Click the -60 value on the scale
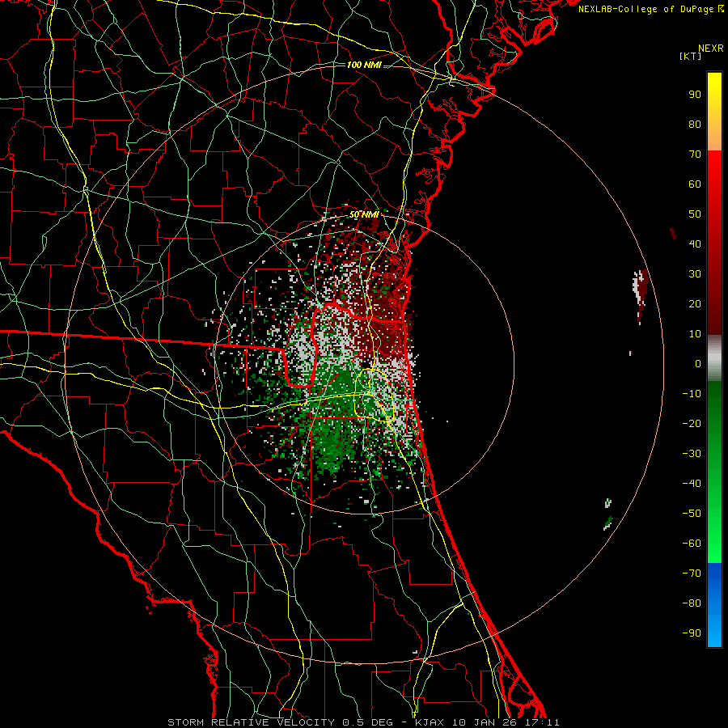Image resolution: width=728 pixels, height=728 pixels. pos(692,544)
